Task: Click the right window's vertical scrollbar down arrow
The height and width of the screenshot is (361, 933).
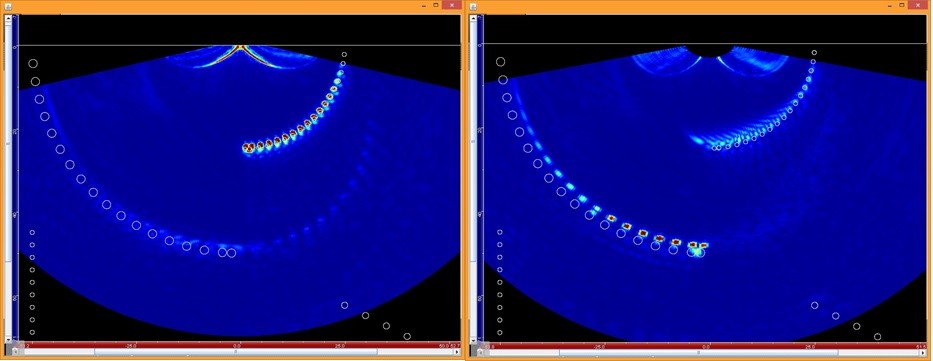Action: tap(473, 340)
